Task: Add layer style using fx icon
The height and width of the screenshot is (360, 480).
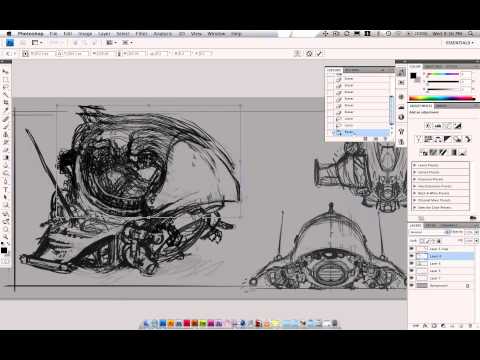Action: [425, 326]
